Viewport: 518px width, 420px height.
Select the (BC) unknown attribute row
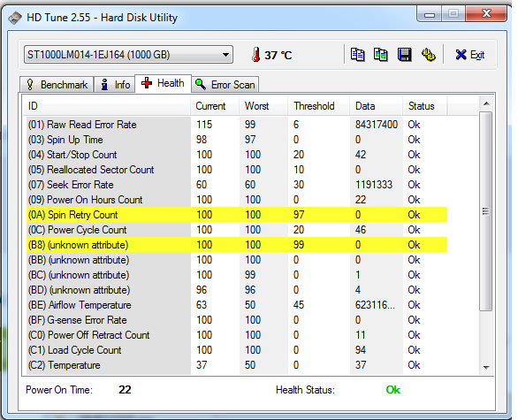point(237,275)
